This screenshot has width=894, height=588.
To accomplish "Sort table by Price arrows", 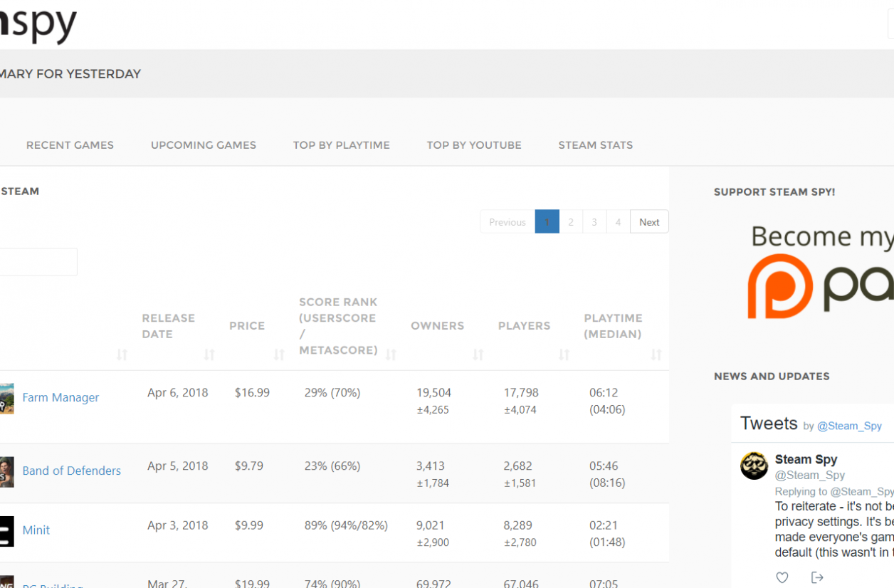I will (279, 354).
